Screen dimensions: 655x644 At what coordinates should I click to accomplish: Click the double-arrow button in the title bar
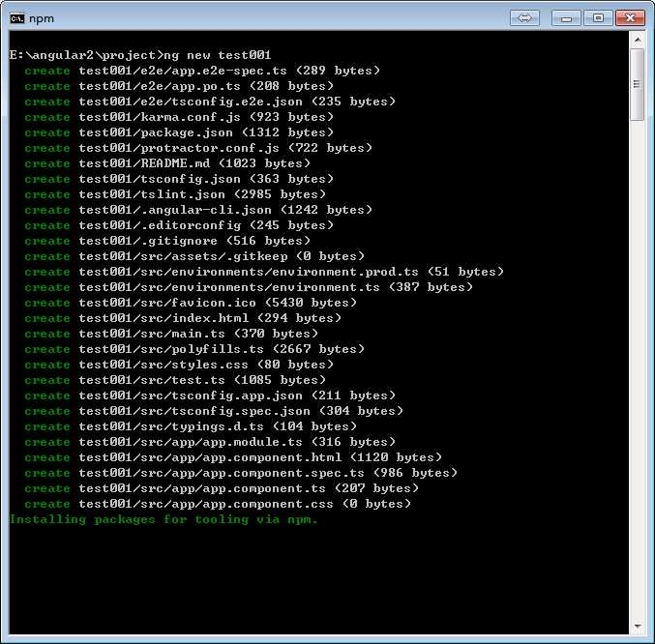tap(524, 18)
